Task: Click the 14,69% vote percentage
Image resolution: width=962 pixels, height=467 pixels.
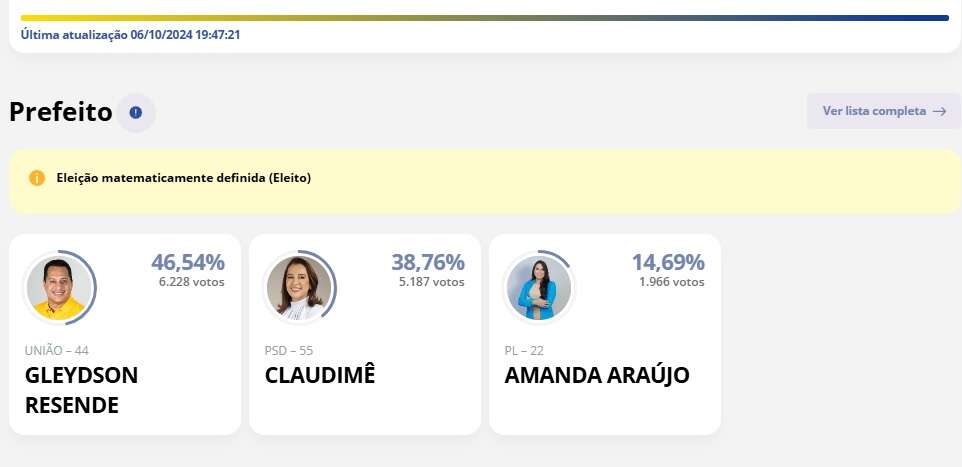Action: (x=668, y=262)
